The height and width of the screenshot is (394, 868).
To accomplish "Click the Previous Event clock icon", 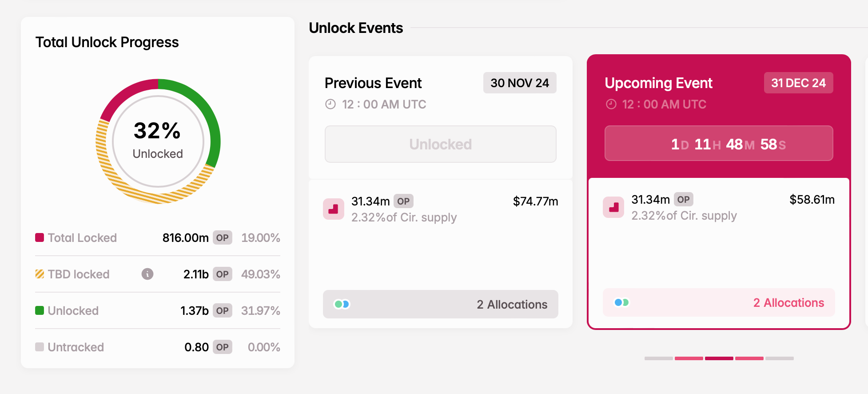I will pos(330,104).
